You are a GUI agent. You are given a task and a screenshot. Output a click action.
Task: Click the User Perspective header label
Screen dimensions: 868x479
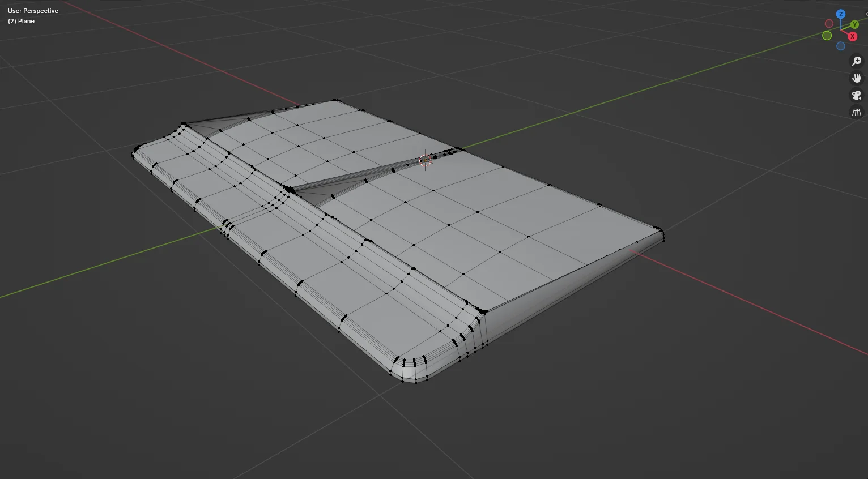pyautogui.click(x=32, y=10)
